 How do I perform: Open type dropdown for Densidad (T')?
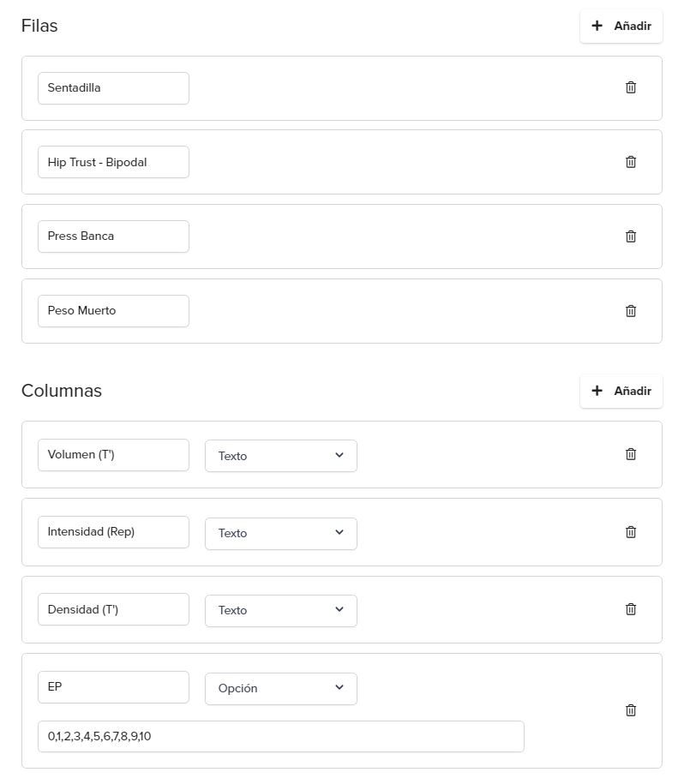tap(281, 611)
